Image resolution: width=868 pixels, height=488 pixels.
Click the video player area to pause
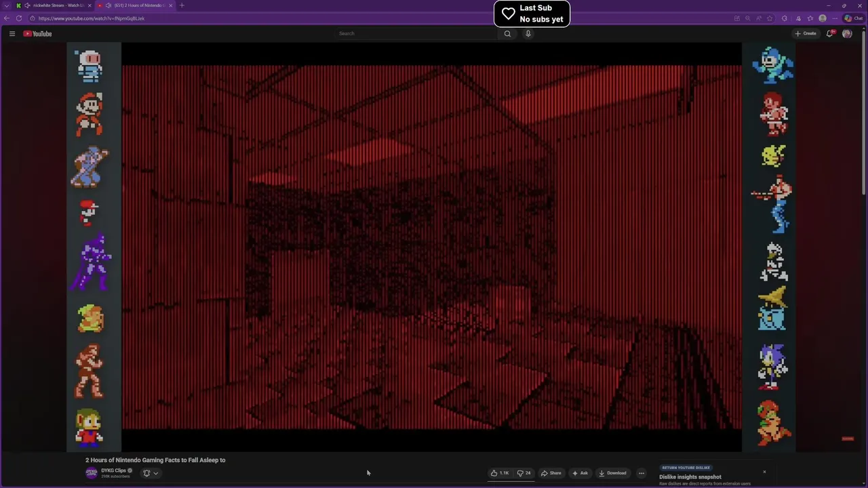point(431,247)
